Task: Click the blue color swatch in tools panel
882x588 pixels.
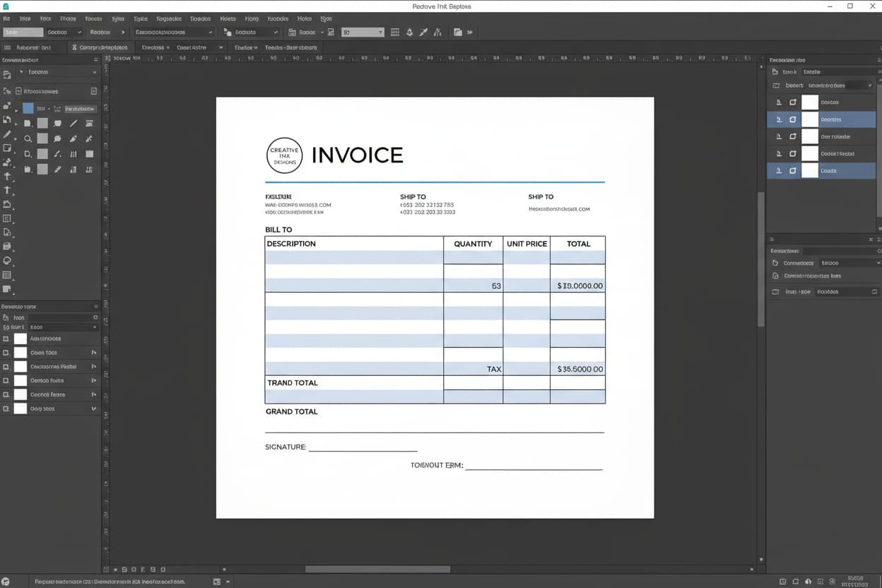Action: click(x=28, y=109)
